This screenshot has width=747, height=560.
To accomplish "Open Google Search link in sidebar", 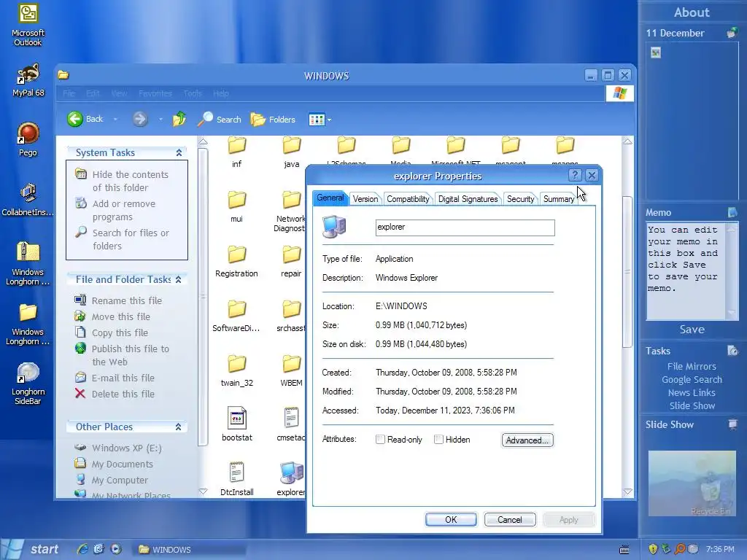I will pos(692,379).
